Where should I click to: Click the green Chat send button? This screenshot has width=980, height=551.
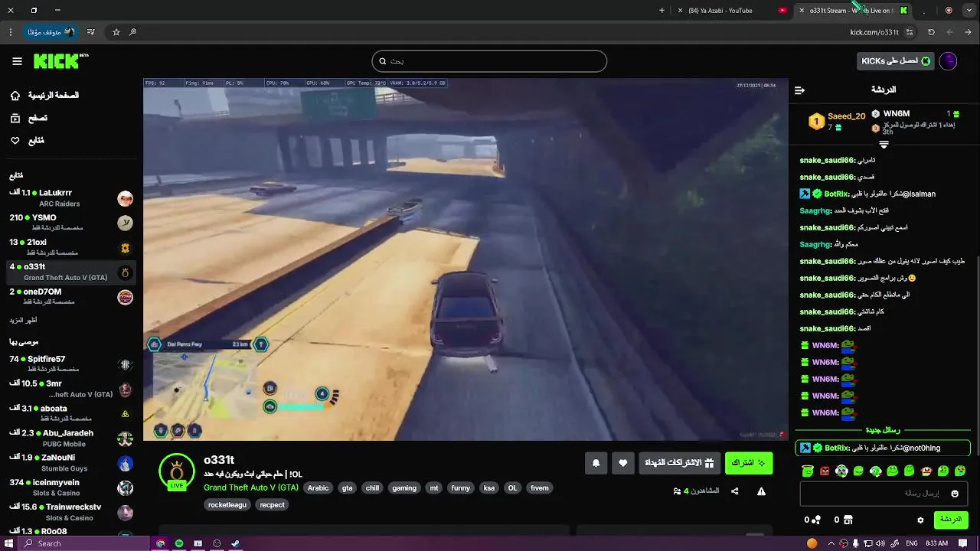(x=951, y=520)
